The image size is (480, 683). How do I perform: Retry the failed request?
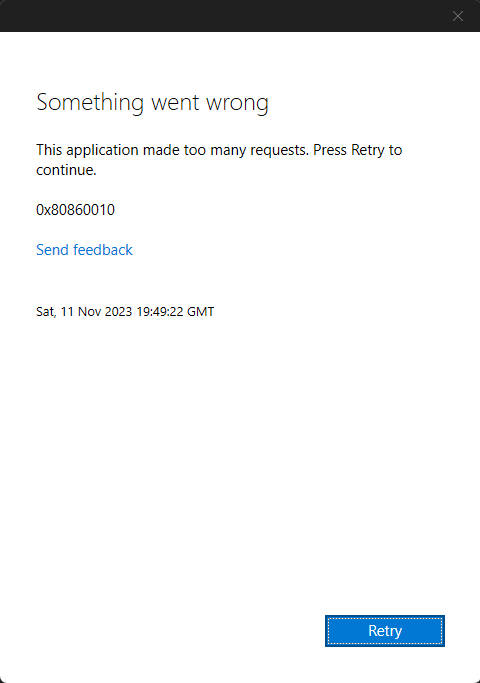[x=385, y=631]
